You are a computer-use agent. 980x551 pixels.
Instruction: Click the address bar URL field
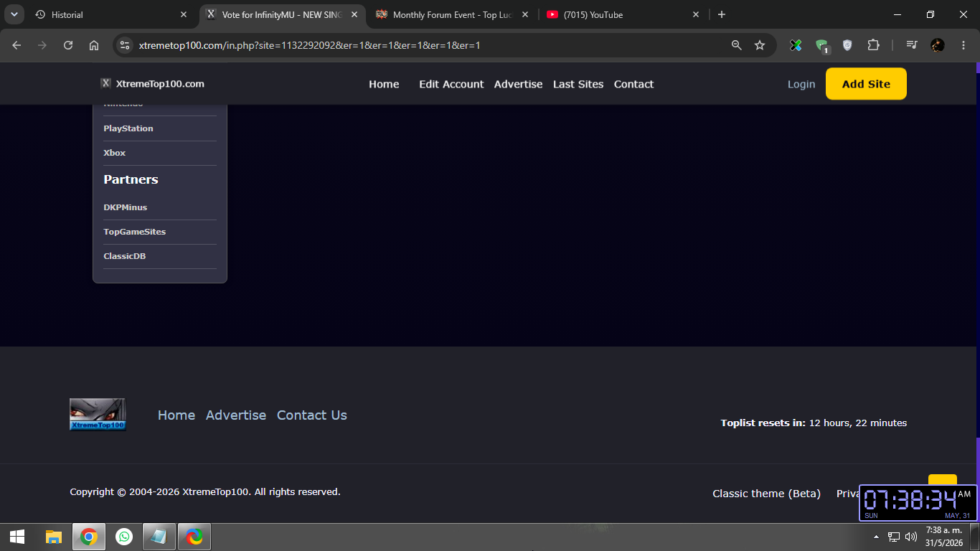tap(430, 45)
